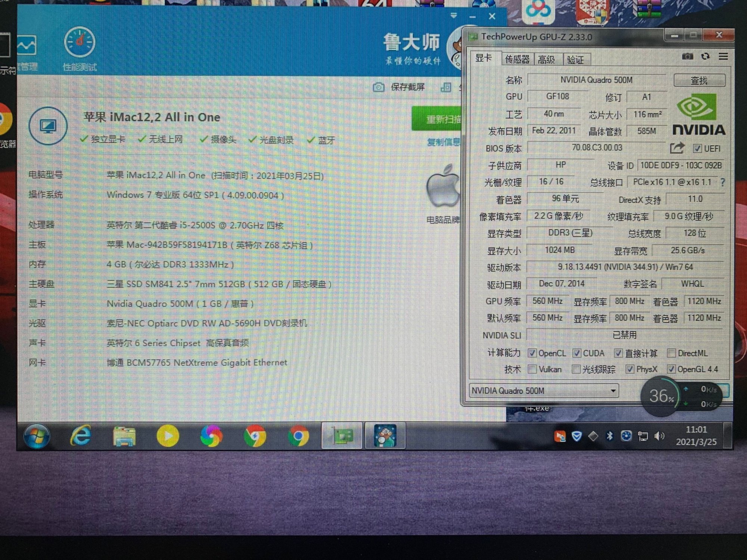Click the 查找 lookup button
The image size is (747, 560).
click(699, 80)
